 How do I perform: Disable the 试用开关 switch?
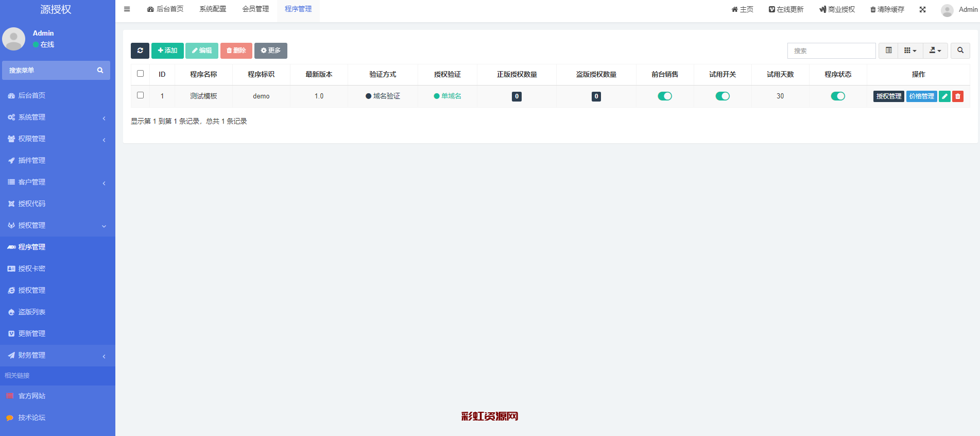pyautogui.click(x=723, y=96)
